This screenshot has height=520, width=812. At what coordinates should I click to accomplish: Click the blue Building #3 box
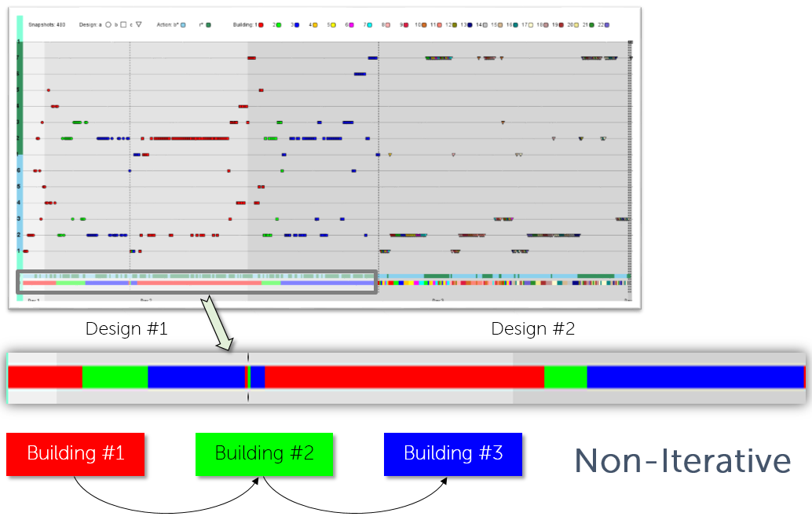point(453,454)
